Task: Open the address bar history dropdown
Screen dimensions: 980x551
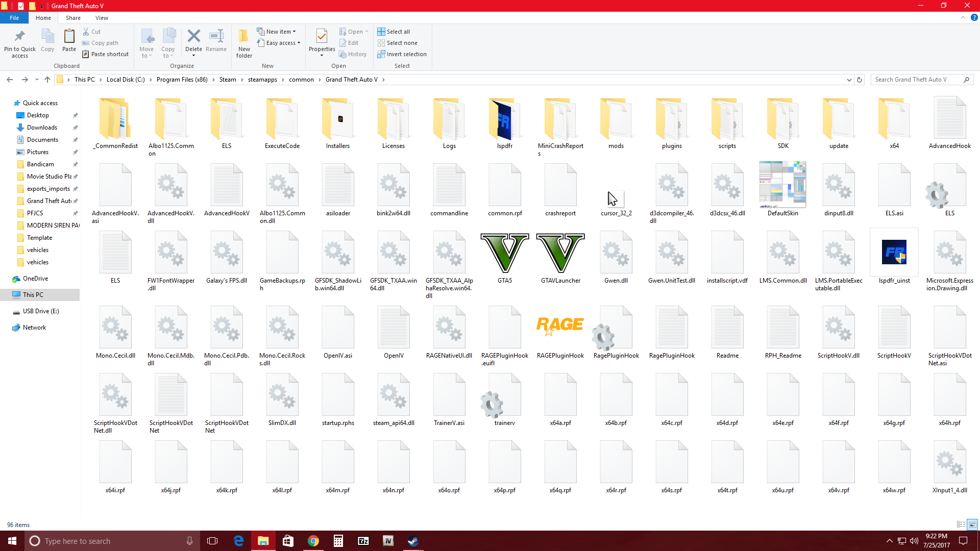Action: 849,80
